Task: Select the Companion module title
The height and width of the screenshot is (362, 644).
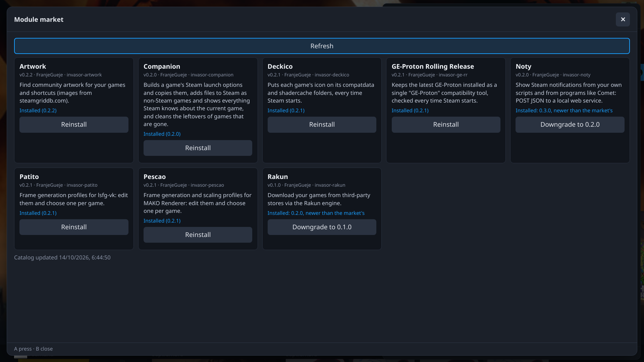Action: click(162, 66)
